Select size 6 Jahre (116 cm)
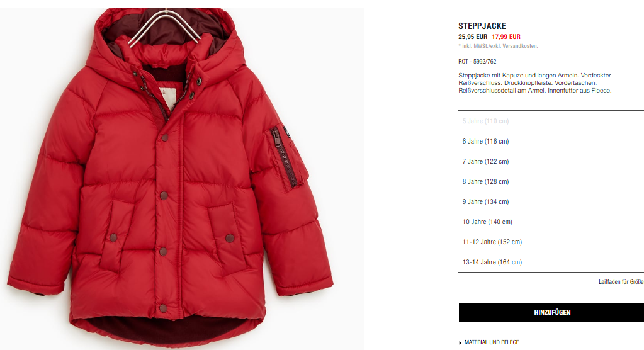 tap(551, 141)
